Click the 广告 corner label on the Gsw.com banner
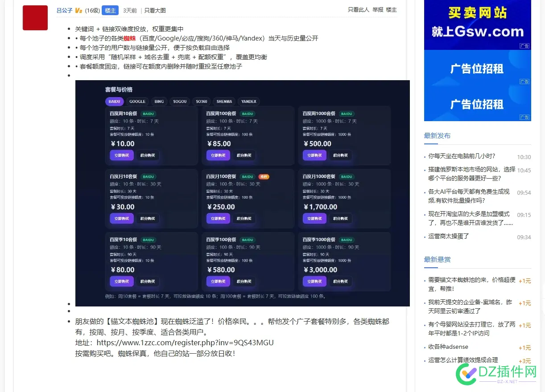This screenshot has height=392, width=545. 524,45
